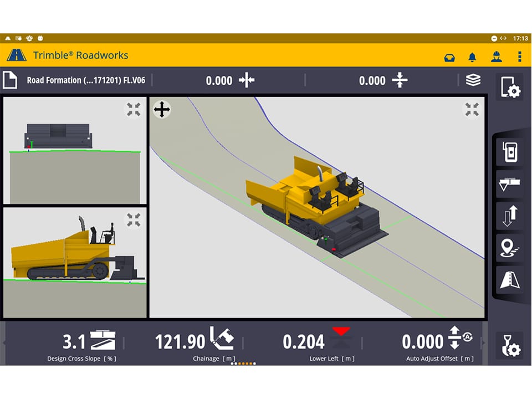Viewport: 532px width, 399px height.
Task: Tap the vertical offset arrows icon
Action: point(400,80)
